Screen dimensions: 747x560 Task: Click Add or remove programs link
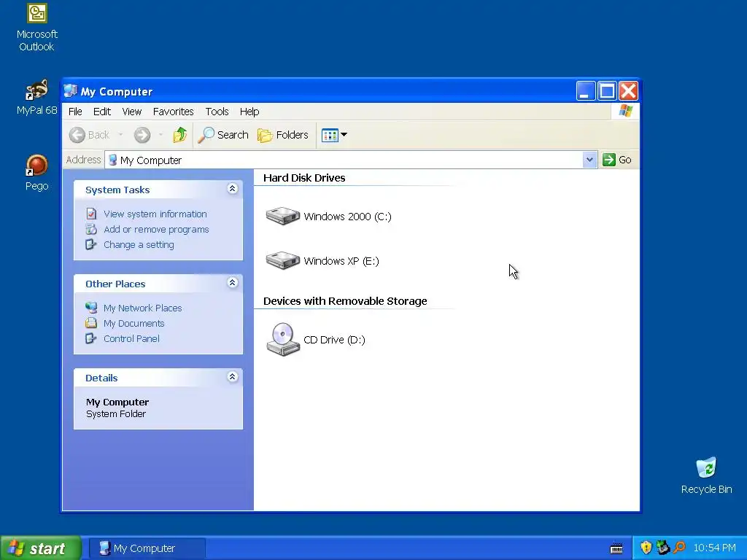click(156, 229)
